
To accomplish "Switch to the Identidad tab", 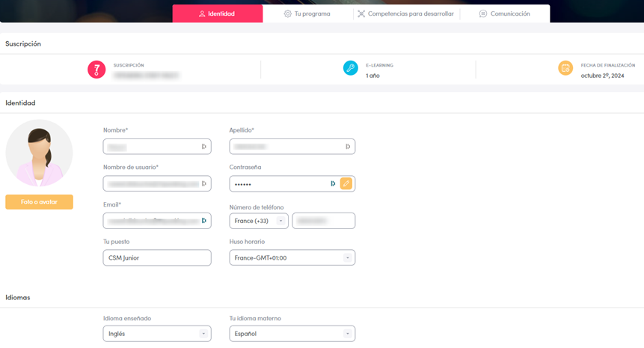I will (217, 13).
